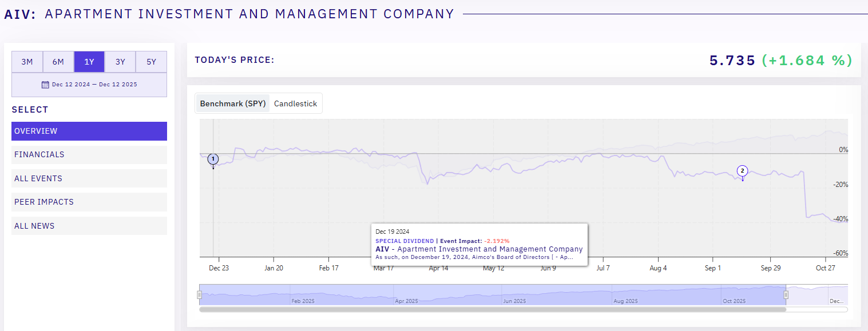Click the -40% axis label

tap(839, 219)
